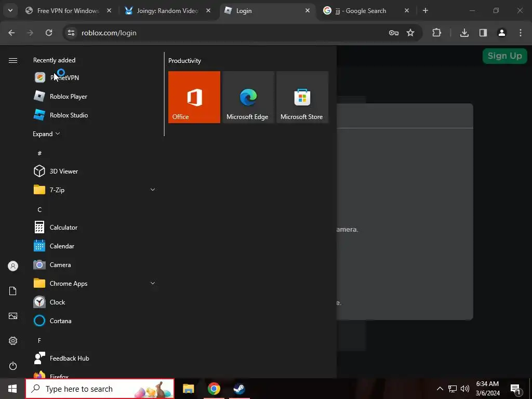The height and width of the screenshot is (399, 532).
Task: Expand the 7-Zip folder chevron
Action: pyautogui.click(x=153, y=190)
